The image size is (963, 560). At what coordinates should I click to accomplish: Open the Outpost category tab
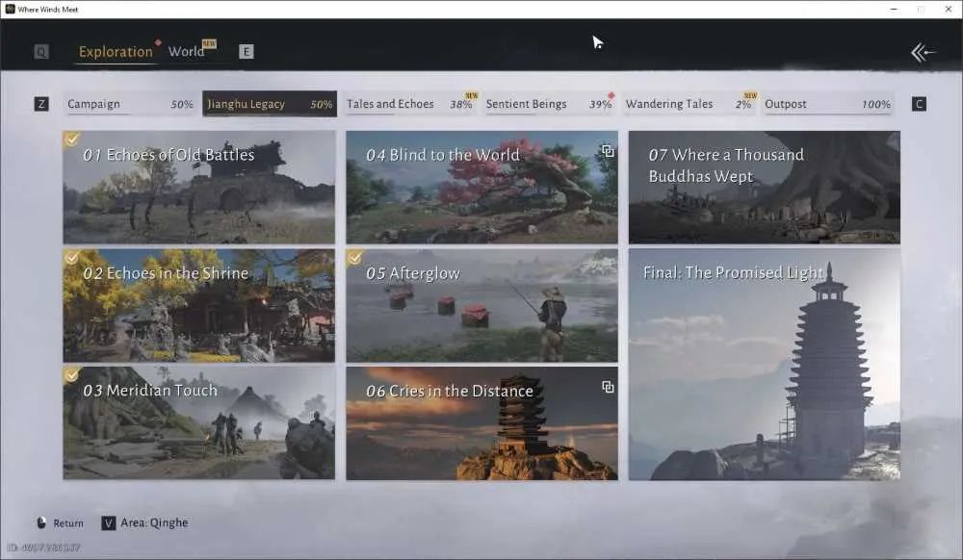pos(827,104)
